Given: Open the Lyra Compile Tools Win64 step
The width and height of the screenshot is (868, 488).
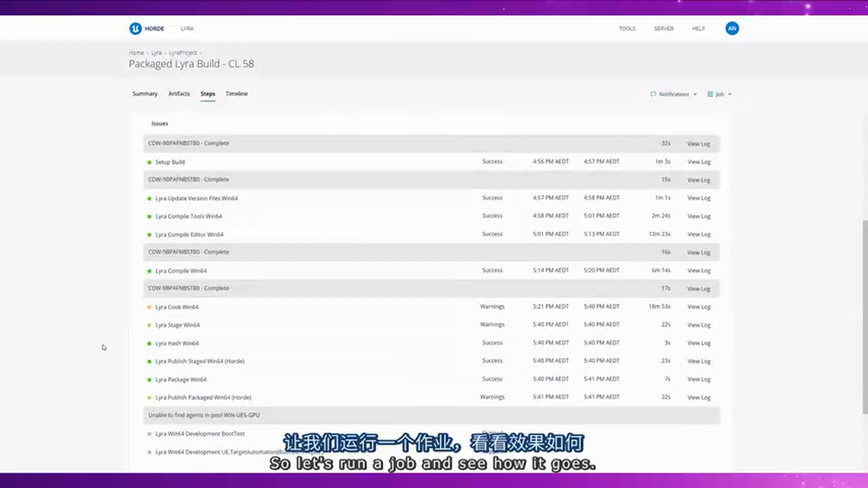Looking at the screenshot, I should pos(189,216).
